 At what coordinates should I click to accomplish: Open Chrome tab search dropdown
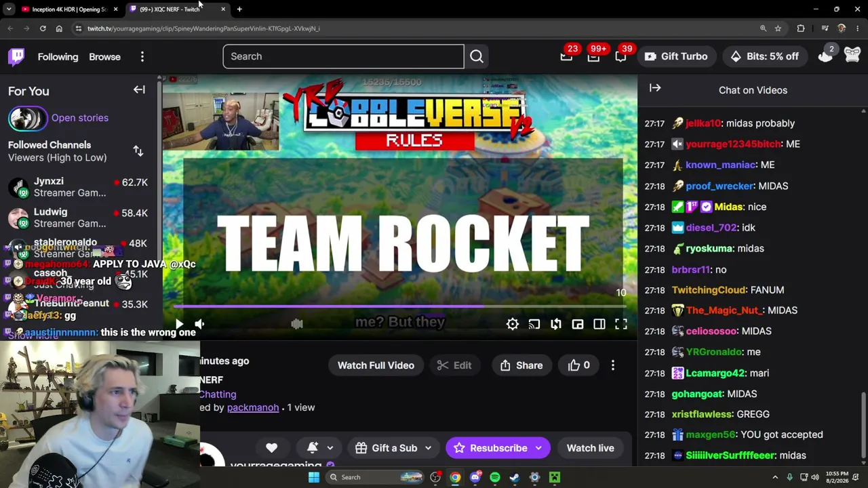9,9
